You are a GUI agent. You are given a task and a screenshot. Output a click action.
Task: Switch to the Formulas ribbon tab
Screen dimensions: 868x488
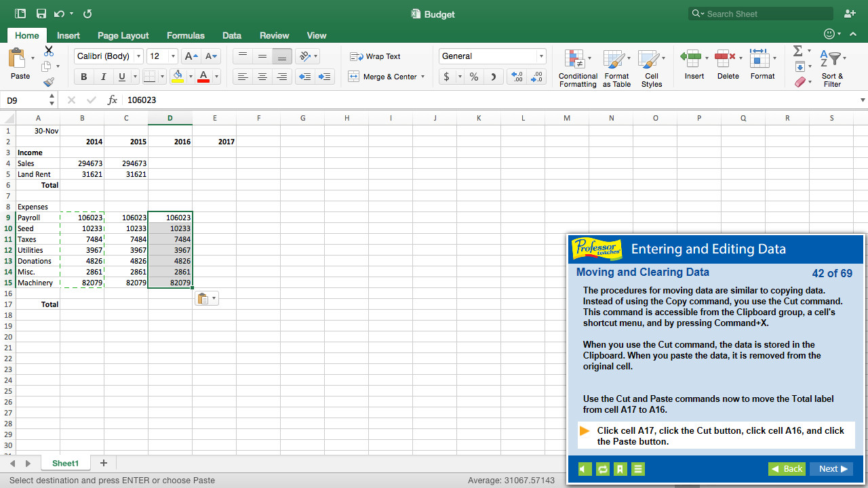click(x=185, y=35)
